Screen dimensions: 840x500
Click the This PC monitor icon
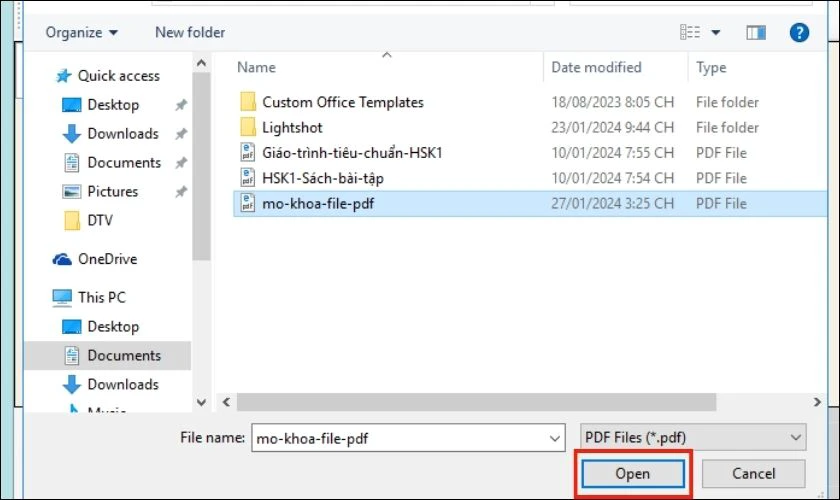(62, 298)
